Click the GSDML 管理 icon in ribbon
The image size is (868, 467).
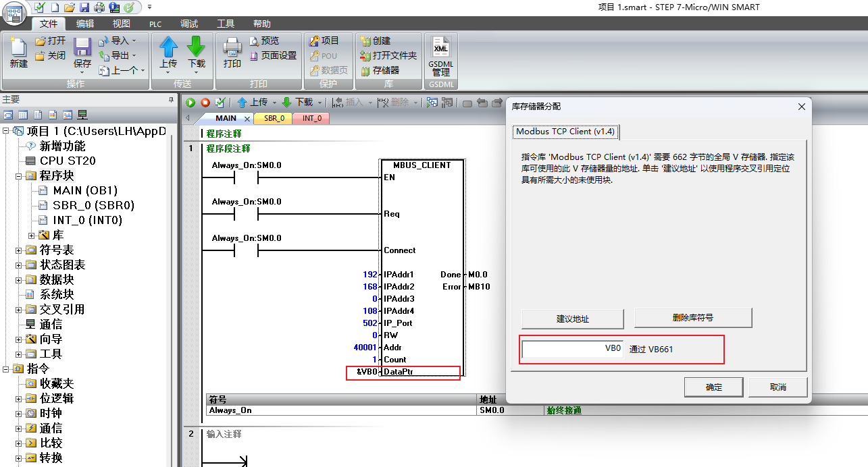click(440, 57)
